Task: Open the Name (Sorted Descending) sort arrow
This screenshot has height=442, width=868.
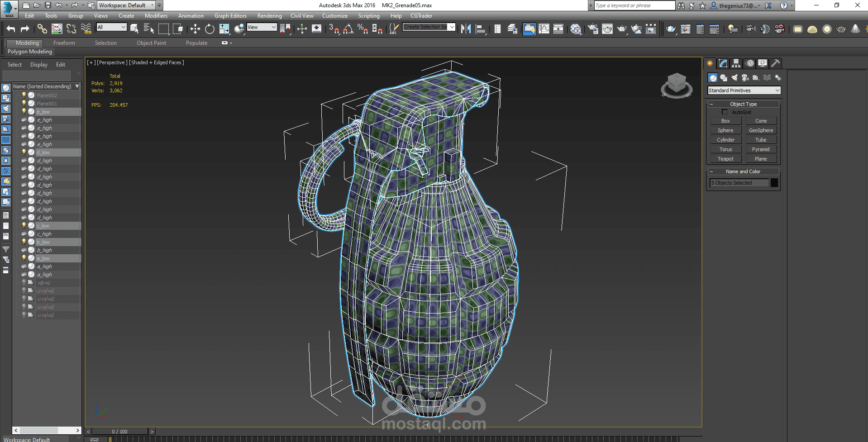Action: point(77,86)
